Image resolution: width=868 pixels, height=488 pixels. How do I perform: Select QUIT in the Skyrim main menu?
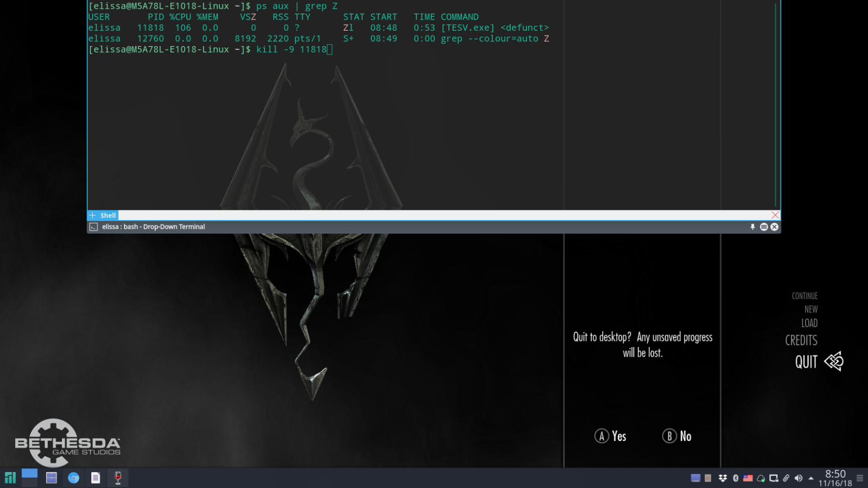click(x=806, y=362)
